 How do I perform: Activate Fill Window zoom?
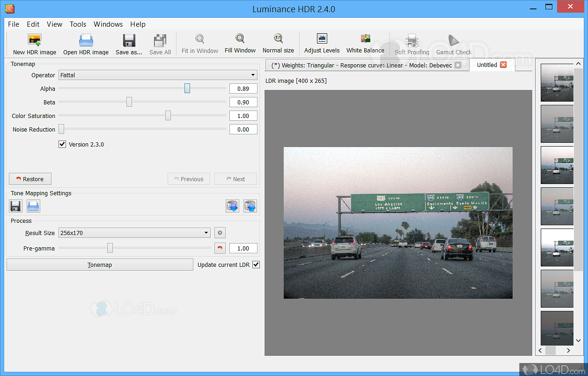coord(240,44)
